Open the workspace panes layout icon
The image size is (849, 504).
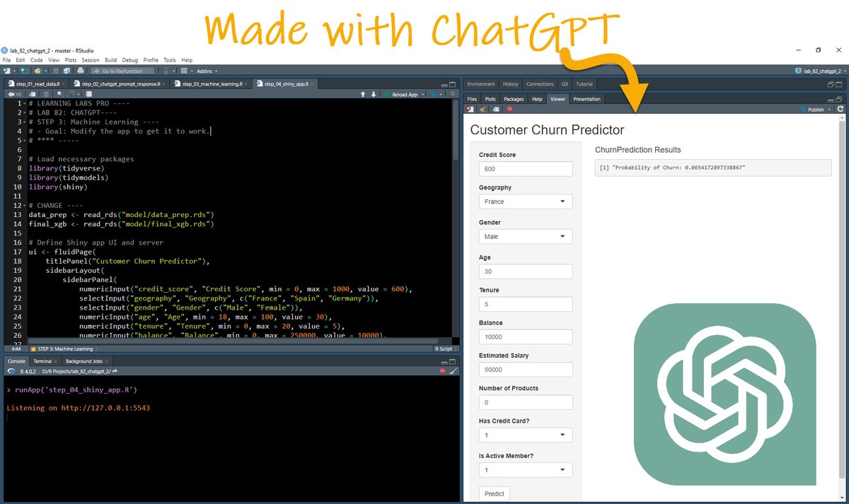[183, 71]
